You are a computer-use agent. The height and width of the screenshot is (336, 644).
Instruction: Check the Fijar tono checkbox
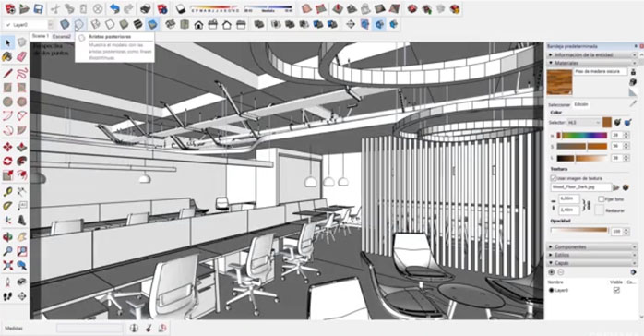point(601,198)
